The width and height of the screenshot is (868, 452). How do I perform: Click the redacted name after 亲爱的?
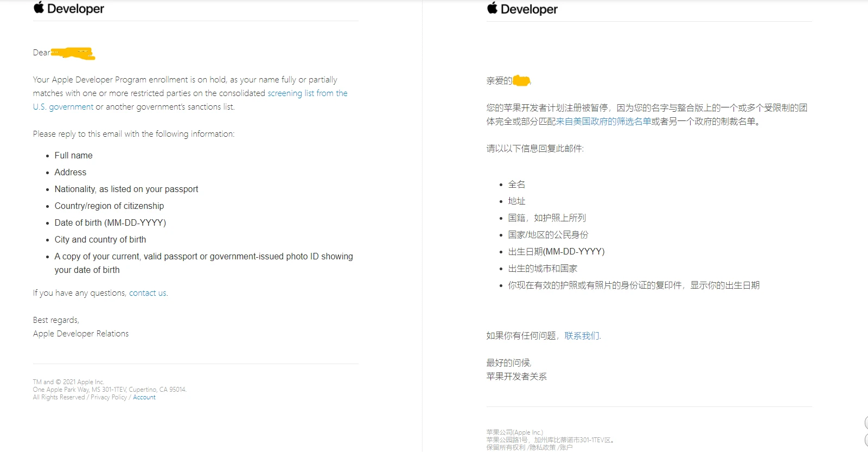[521, 81]
